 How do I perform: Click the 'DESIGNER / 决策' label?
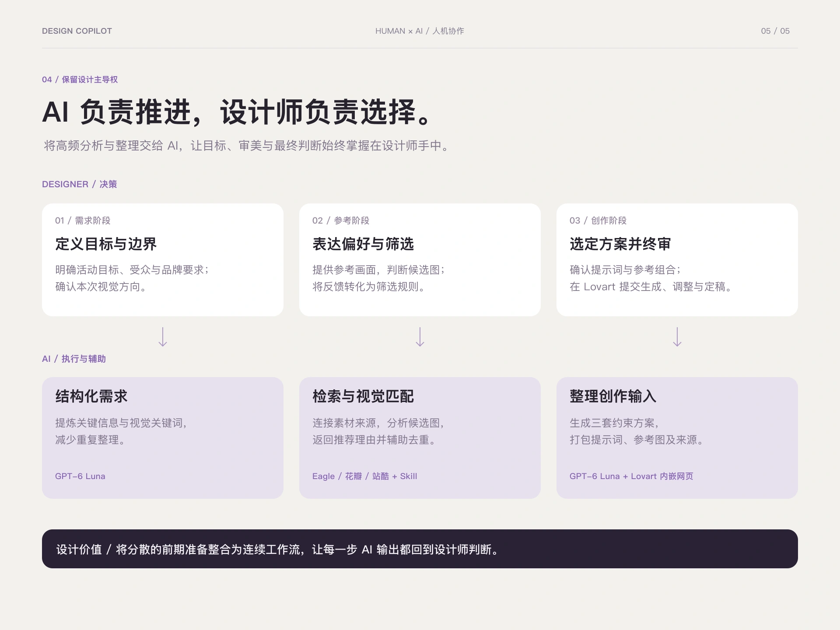click(x=80, y=184)
